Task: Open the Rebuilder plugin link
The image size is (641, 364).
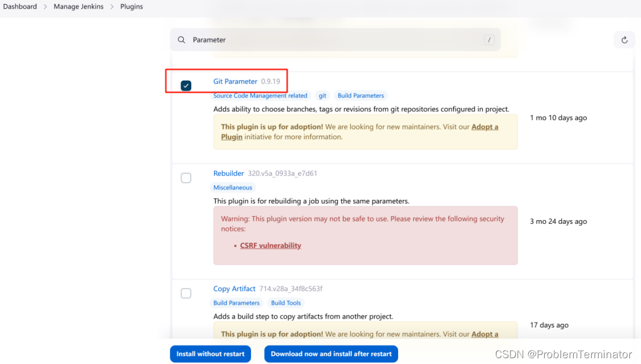Action: point(228,173)
